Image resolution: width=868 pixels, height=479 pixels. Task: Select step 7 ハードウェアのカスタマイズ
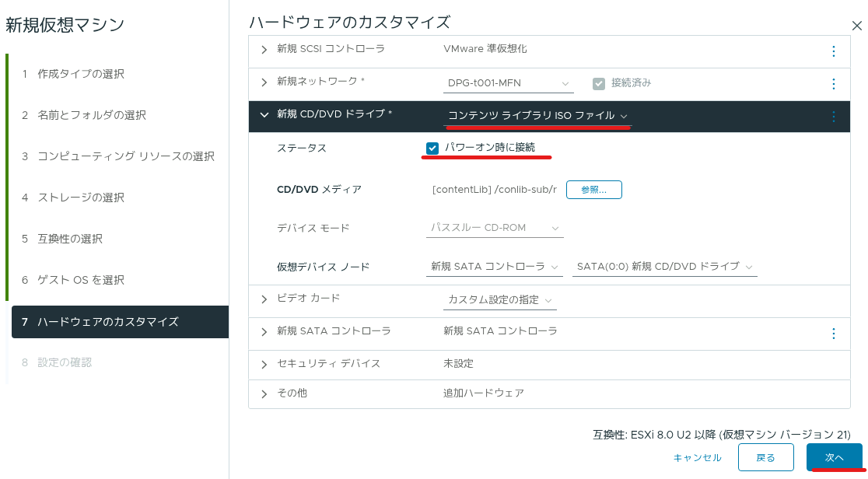coord(120,322)
